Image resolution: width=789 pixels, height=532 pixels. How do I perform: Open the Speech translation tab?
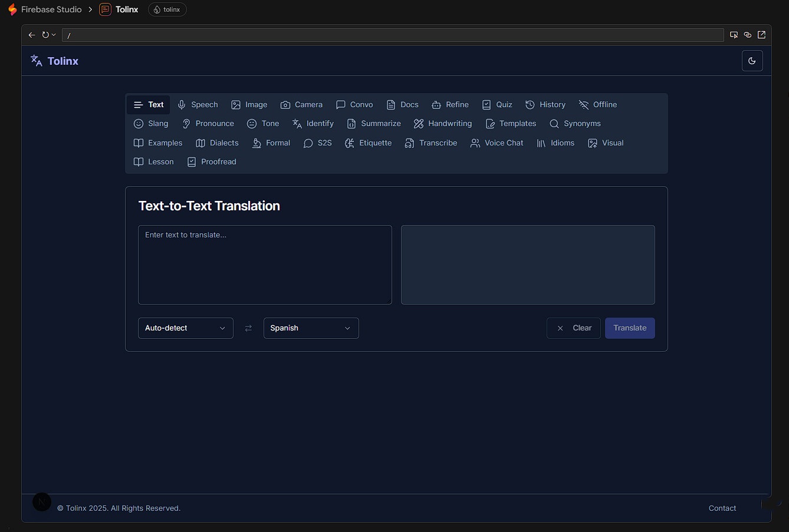(x=198, y=105)
